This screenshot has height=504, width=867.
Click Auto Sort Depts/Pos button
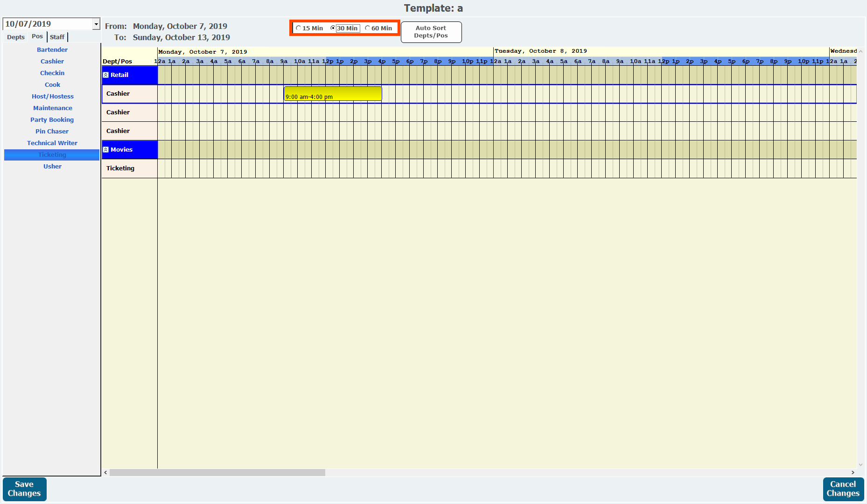click(x=431, y=32)
